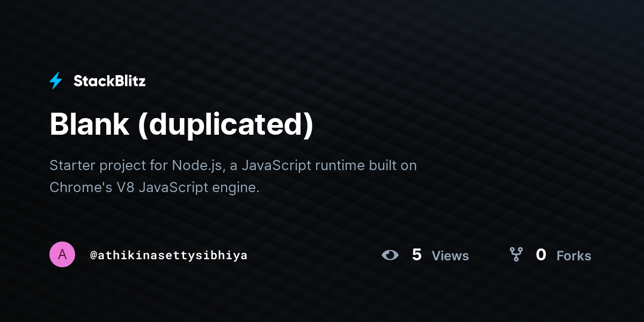Click "Node.js" in the description

(197, 165)
